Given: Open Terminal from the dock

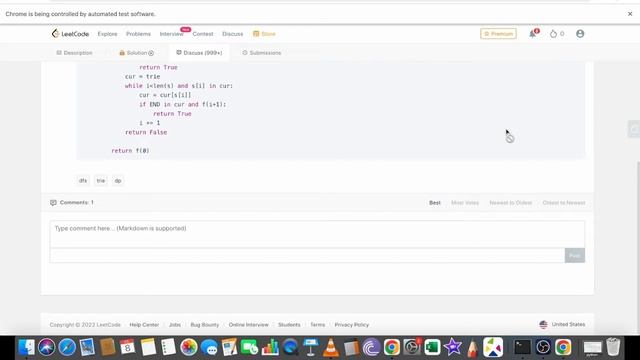Looking at the screenshot, I should pos(522,347).
